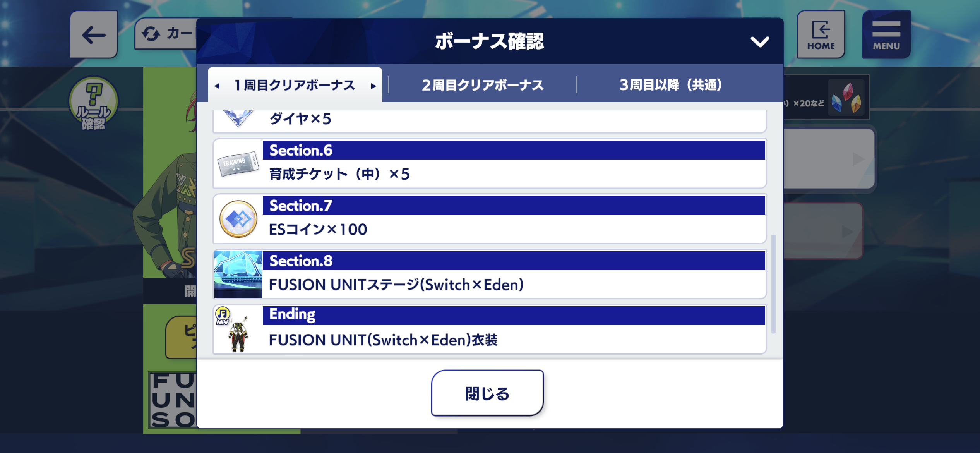The image size is (980, 453).
Task: Click the right arrow on first-lap tab
Action: [373, 86]
